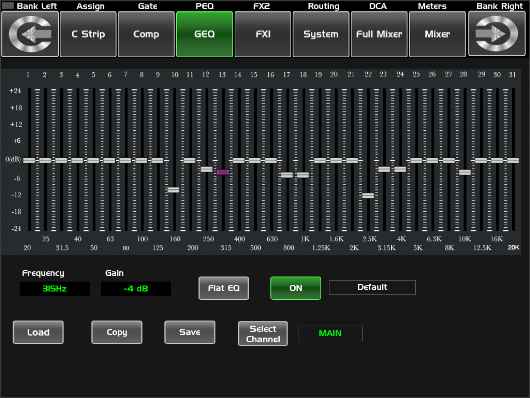Image resolution: width=530 pixels, height=398 pixels.
Task: Click the Flat EQ button
Action: point(223,288)
